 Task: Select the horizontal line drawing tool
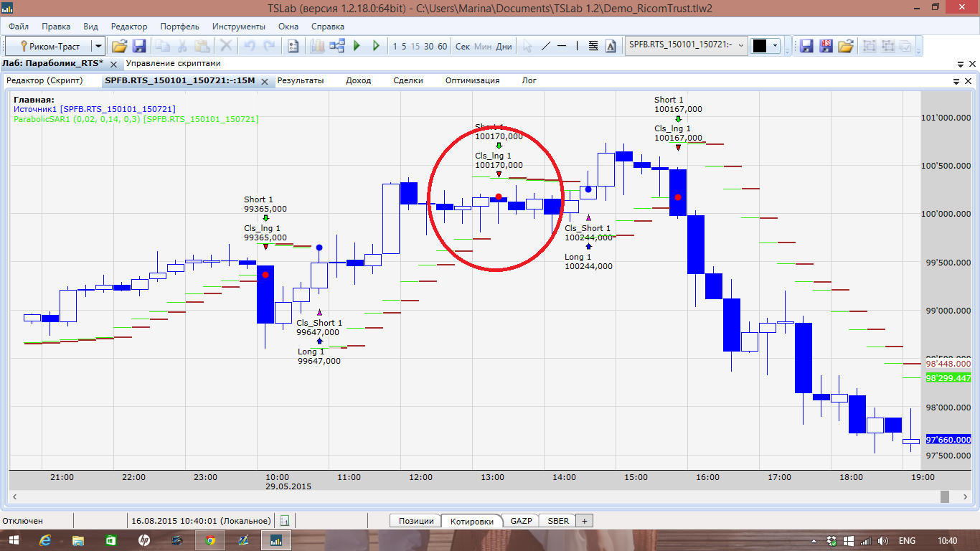click(x=562, y=46)
